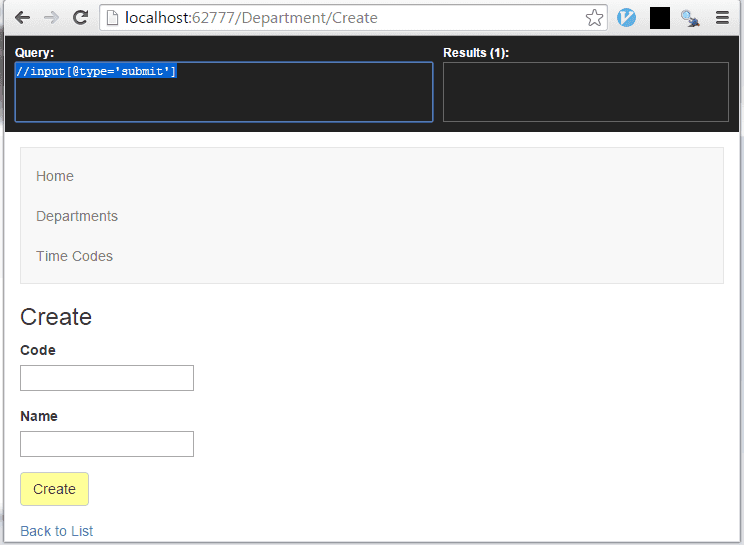The height and width of the screenshot is (545, 744).
Task: Click the page icon in address bar
Action: click(x=113, y=18)
